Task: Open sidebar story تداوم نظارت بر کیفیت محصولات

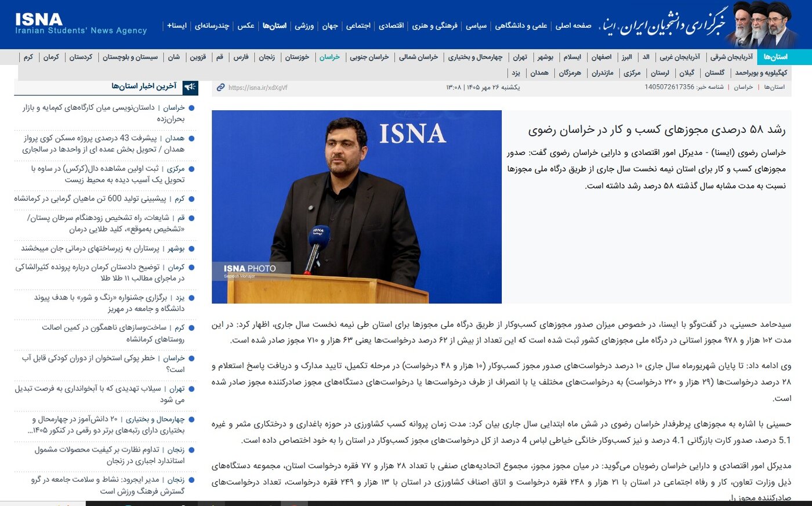Action: tap(110, 455)
